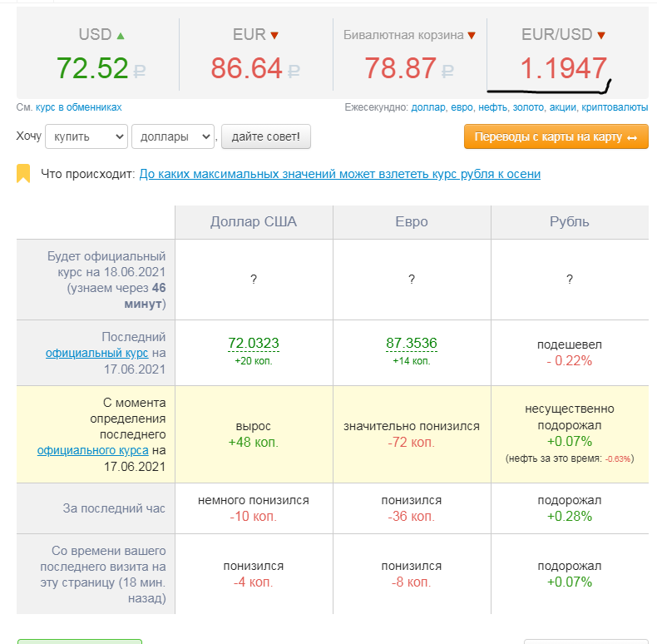Click Переводы с карты на карту button

click(x=556, y=136)
